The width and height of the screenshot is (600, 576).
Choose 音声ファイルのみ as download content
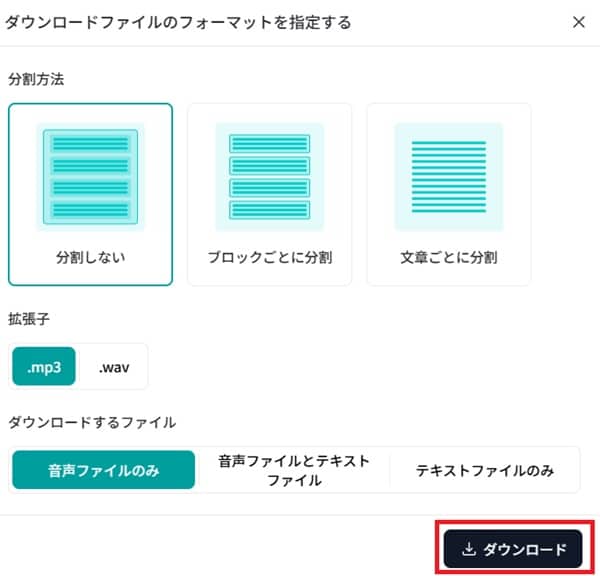point(105,470)
